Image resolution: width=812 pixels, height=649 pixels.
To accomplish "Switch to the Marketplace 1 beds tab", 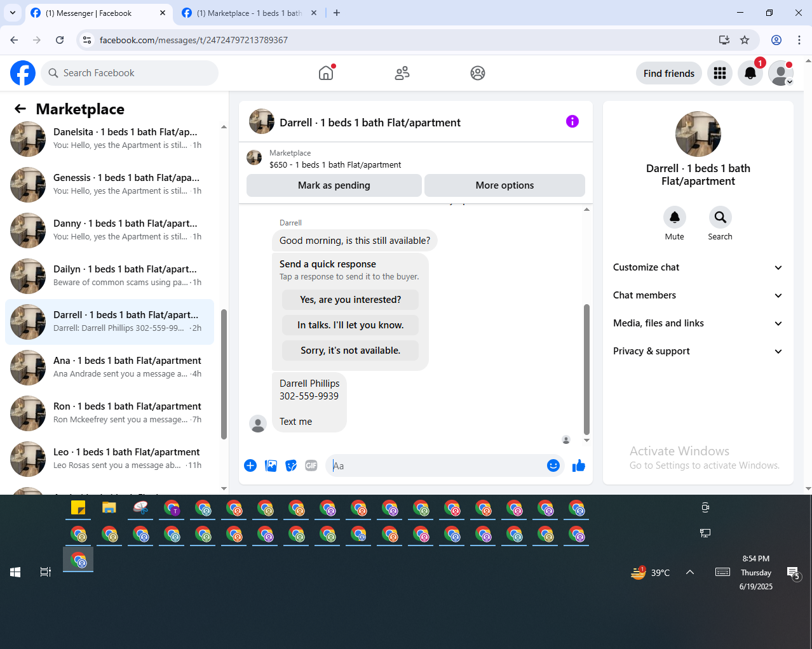I will (x=249, y=13).
